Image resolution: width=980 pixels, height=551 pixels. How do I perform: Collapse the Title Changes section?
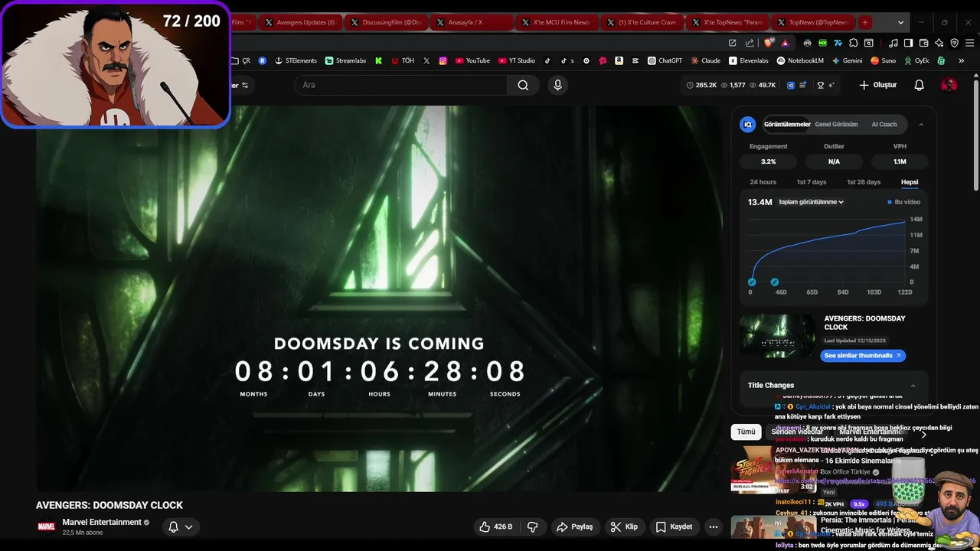pos(913,386)
